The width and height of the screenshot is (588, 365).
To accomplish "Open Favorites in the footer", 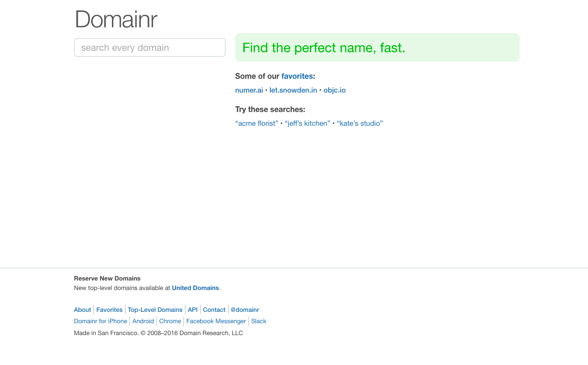I will pyautogui.click(x=110, y=310).
